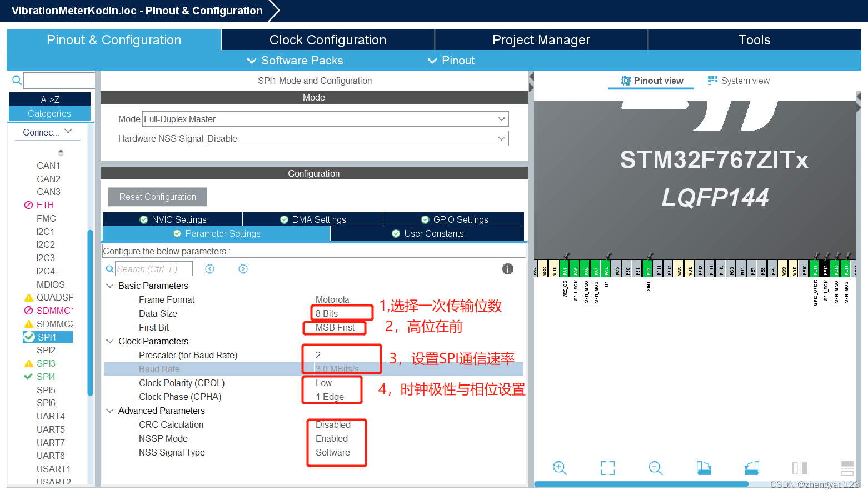Click the parameter Search (Ctrl+F) field
This screenshot has height=495, width=868.
click(x=154, y=269)
